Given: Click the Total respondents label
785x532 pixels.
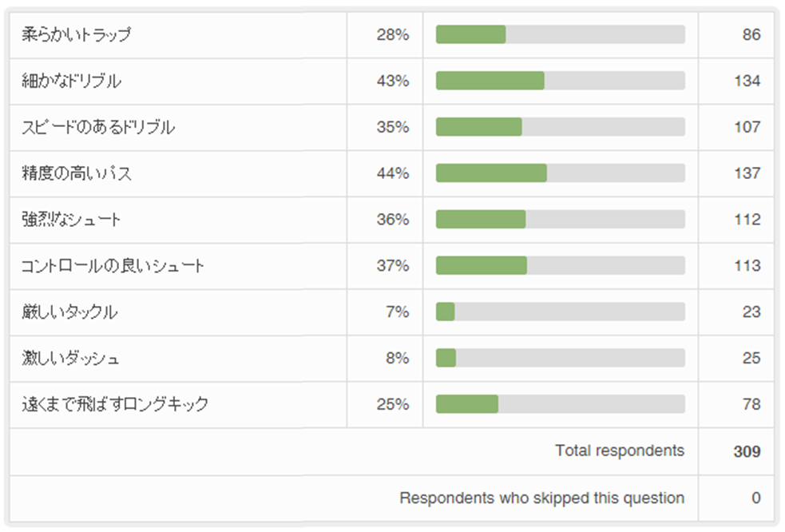Looking at the screenshot, I should point(620,451).
